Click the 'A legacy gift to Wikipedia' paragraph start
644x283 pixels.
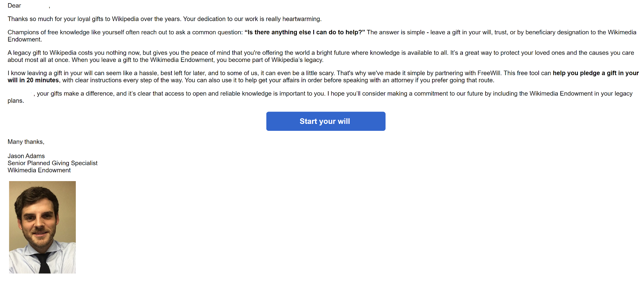pos(42,53)
